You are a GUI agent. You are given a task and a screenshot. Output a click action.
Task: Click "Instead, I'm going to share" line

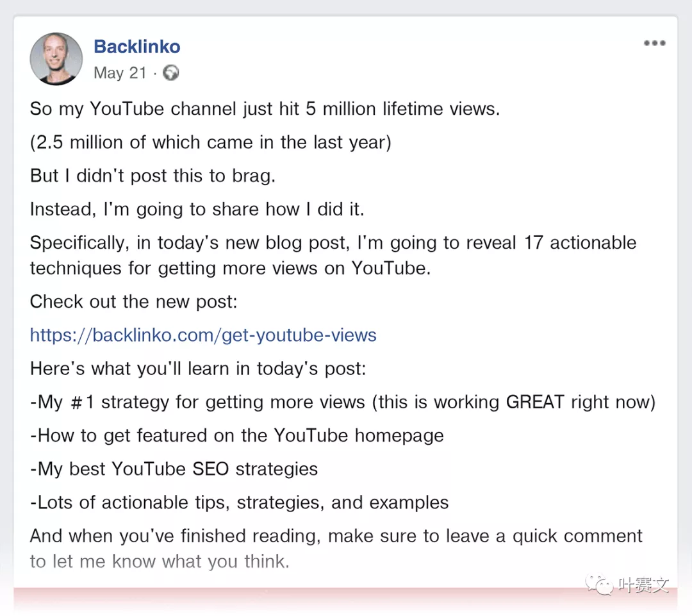197,209
